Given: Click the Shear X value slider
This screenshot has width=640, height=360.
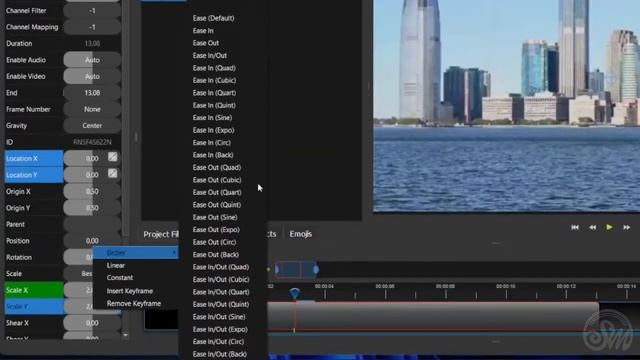Looking at the screenshot, I should 92,323.
